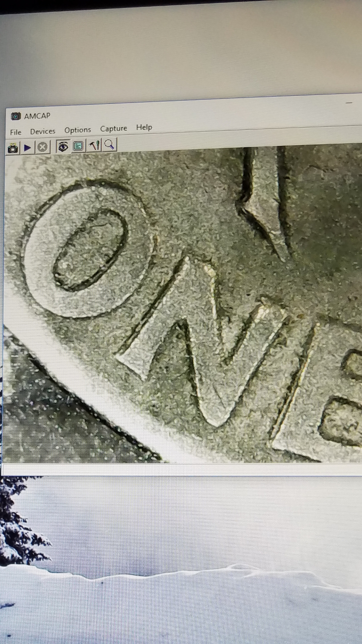Click the camera snapshot toolbar icon
The image size is (362, 644).
coord(13,148)
